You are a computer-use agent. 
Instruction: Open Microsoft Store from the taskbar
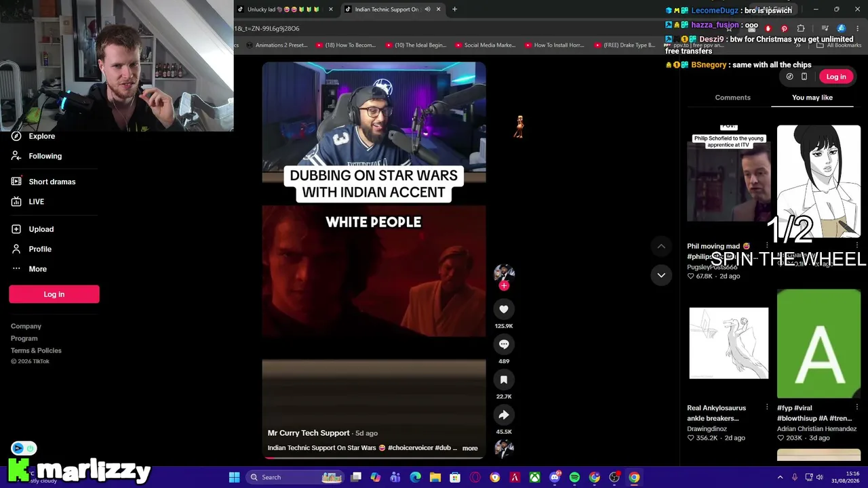click(x=455, y=477)
